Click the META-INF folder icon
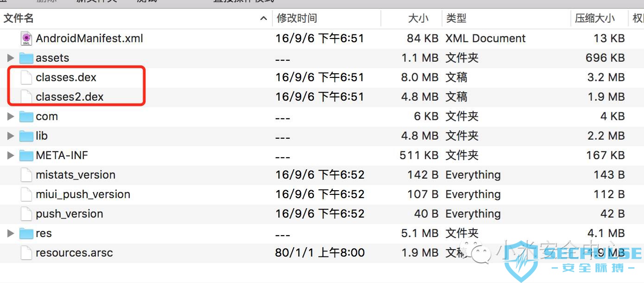This screenshot has width=644, height=283. pyautogui.click(x=26, y=155)
